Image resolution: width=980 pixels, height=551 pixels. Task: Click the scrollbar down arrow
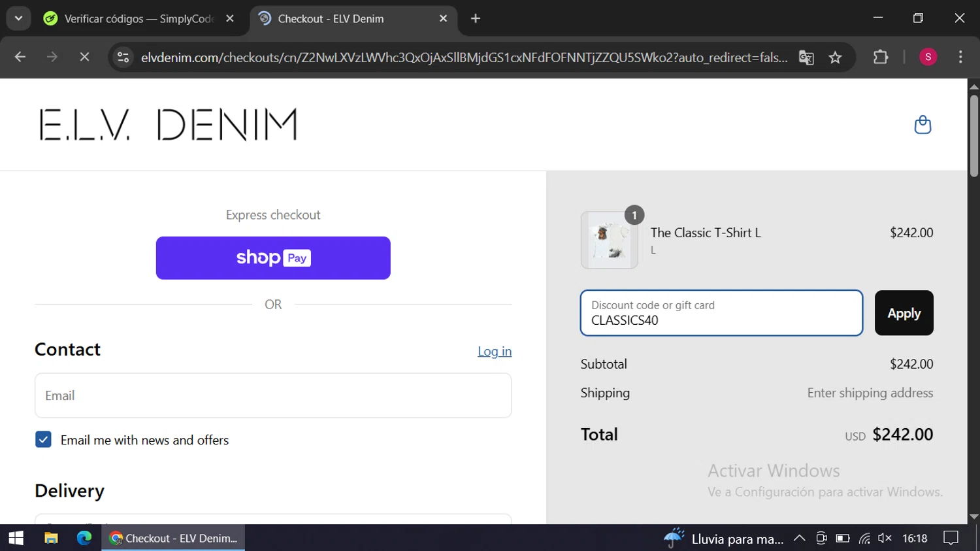(973, 516)
